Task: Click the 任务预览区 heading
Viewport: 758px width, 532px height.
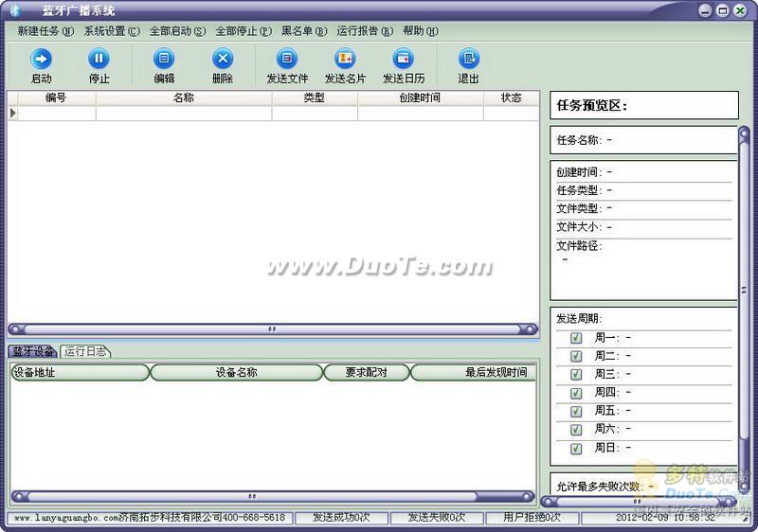Action: [591, 105]
